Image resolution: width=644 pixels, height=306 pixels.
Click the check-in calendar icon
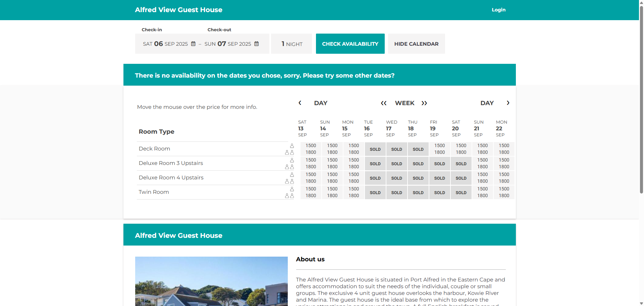(x=193, y=44)
